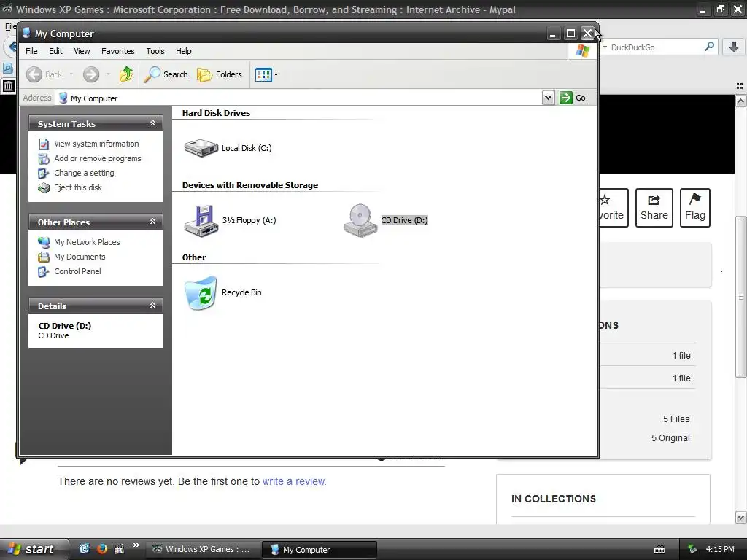Click My Computer taskbar button
Viewport: 747px width, 560px height.
point(320,550)
